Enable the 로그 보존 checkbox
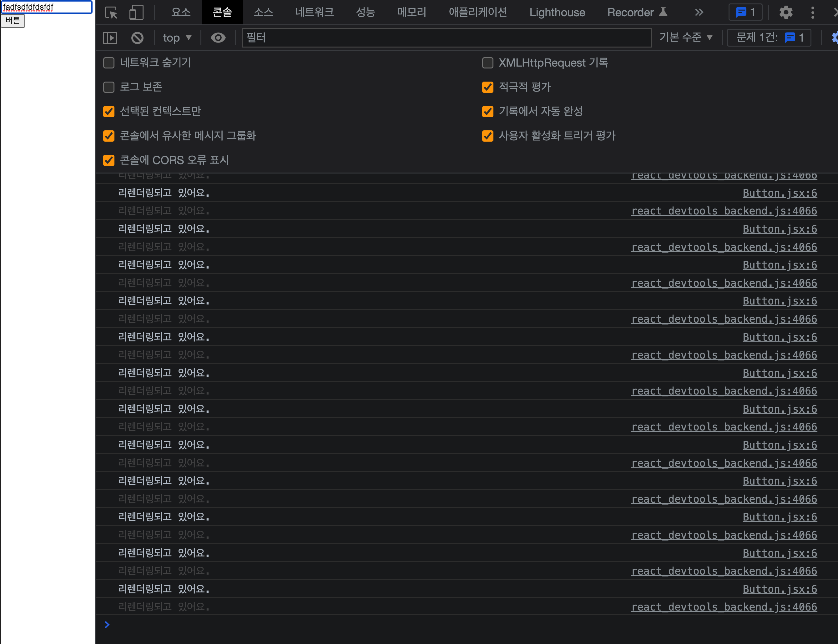Image resolution: width=838 pixels, height=644 pixels. point(109,87)
